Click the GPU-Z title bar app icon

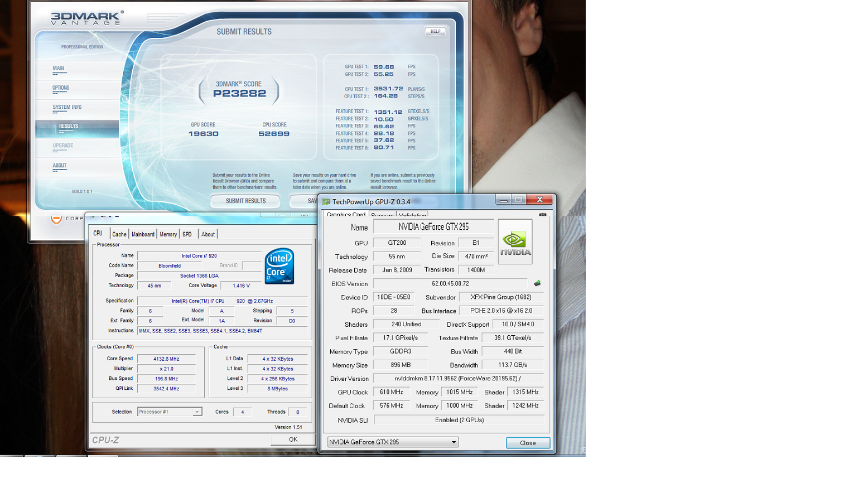click(x=326, y=201)
